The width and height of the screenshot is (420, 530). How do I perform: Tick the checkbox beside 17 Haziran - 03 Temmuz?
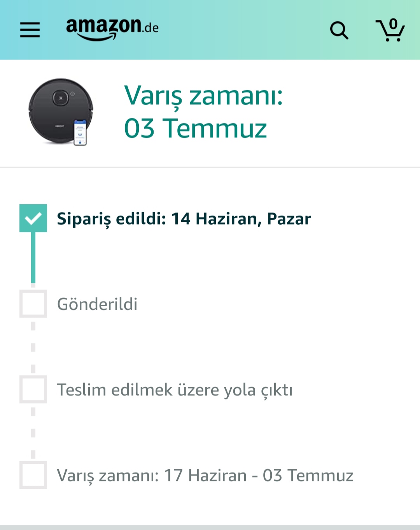coord(33,475)
